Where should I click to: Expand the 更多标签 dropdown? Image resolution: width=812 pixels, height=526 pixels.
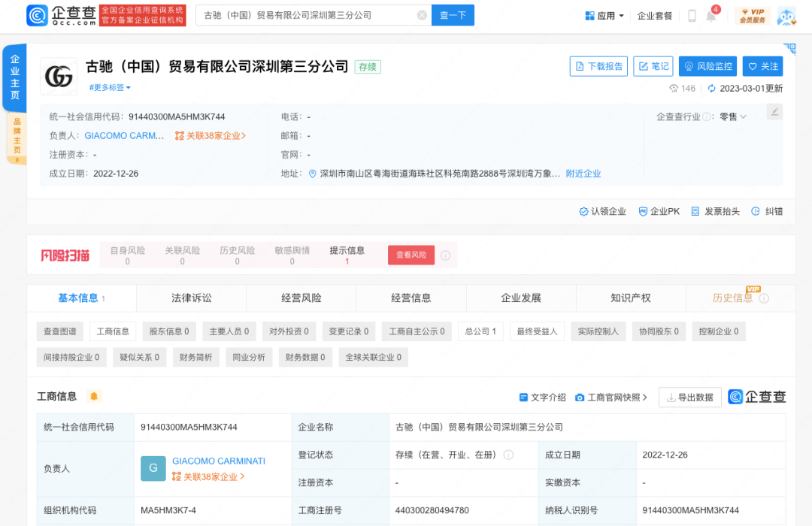pos(110,88)
